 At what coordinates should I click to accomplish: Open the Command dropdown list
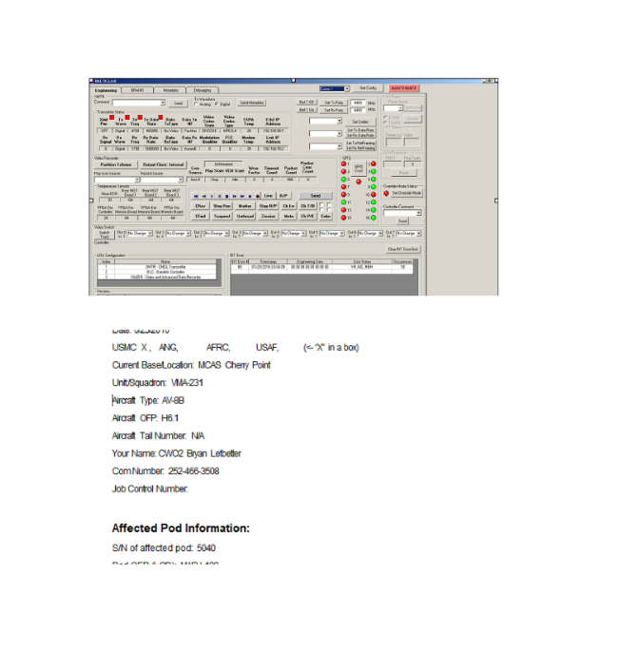click(x=164, y=103)
